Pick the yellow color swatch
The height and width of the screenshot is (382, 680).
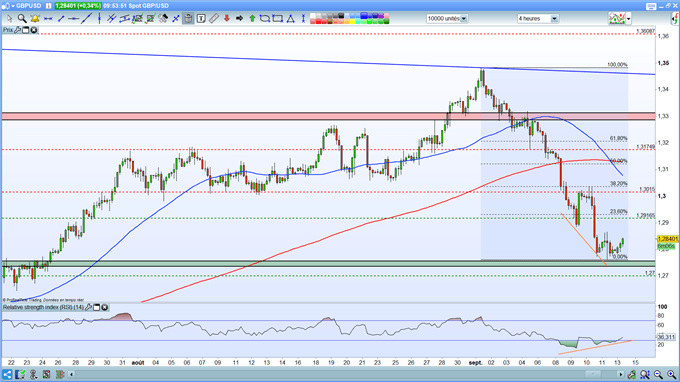[x=353, y=21]
